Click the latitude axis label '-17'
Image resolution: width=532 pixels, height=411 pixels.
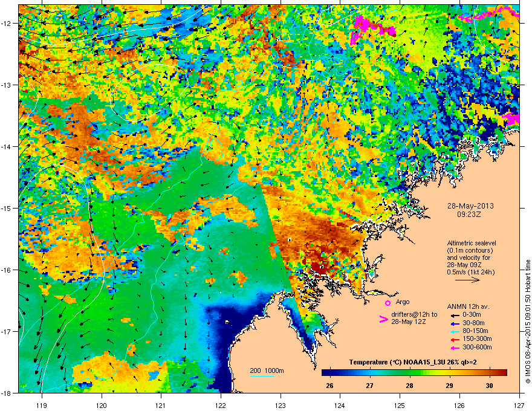pyautogui.click(x=6, y=332)
